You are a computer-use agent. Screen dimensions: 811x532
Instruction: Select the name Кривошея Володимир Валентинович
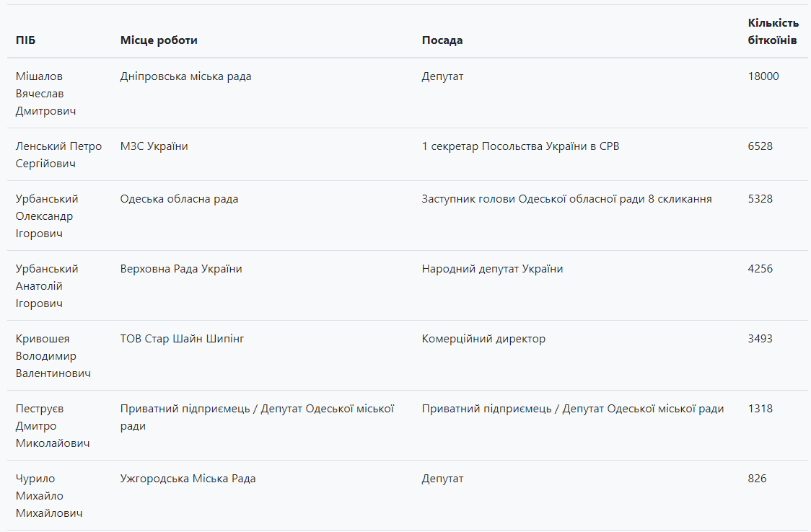click(x=53, y=356)
